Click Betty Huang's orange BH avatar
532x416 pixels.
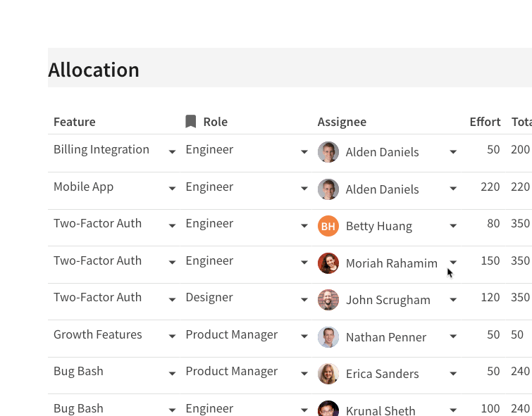(328, 226)
